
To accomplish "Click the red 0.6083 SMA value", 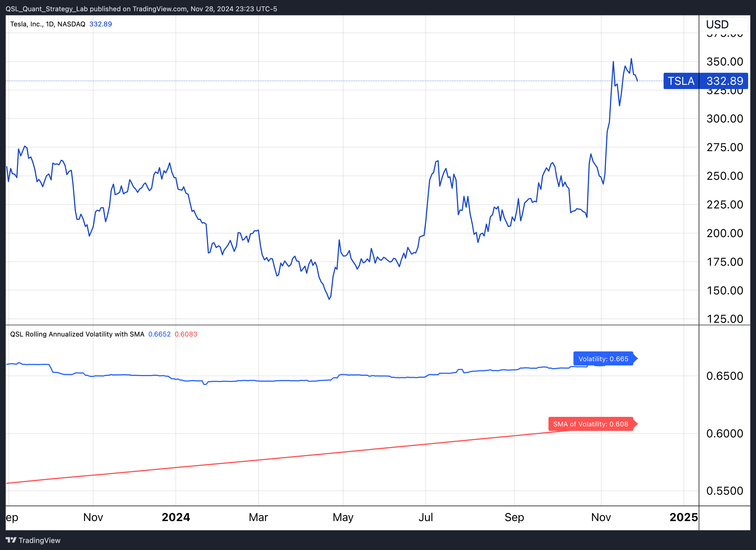I will pyautogui.click(x=186, y=334).
